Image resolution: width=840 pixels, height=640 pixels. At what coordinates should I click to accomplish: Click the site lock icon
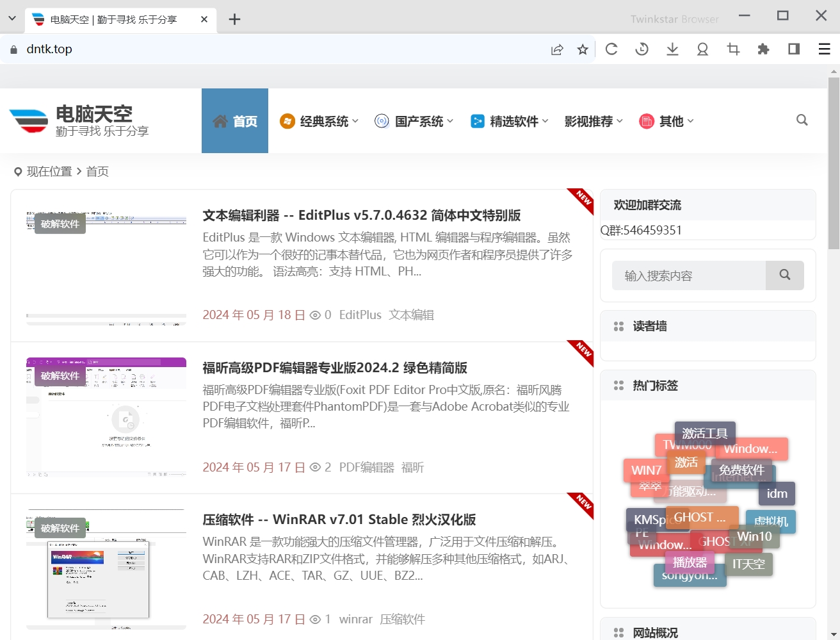point(14,49)
